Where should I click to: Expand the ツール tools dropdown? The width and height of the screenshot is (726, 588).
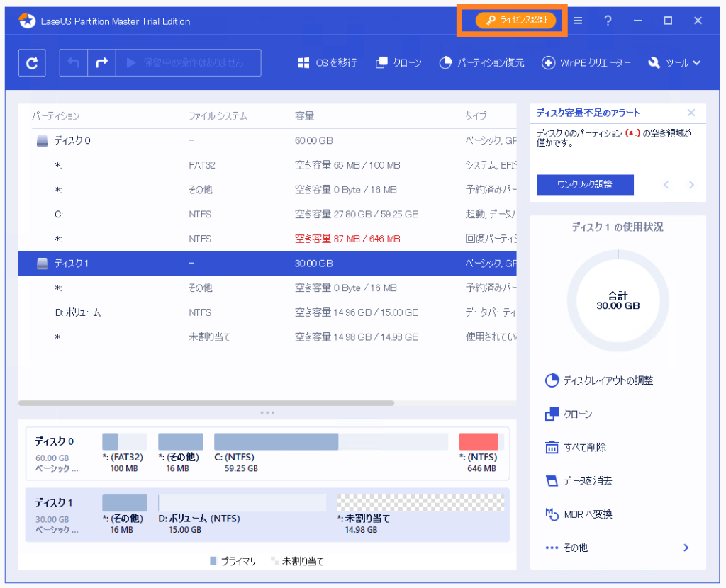click(674, 63)
